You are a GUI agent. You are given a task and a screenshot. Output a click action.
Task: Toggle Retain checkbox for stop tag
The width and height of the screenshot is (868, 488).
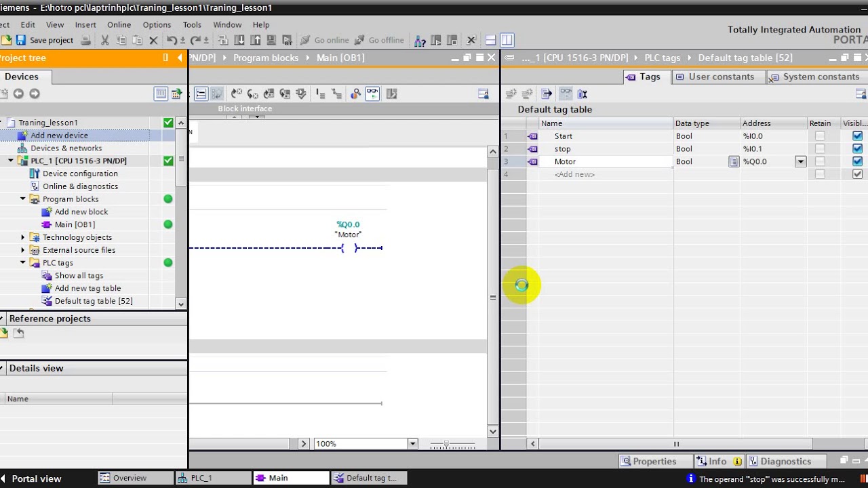[x=820, y=148]
